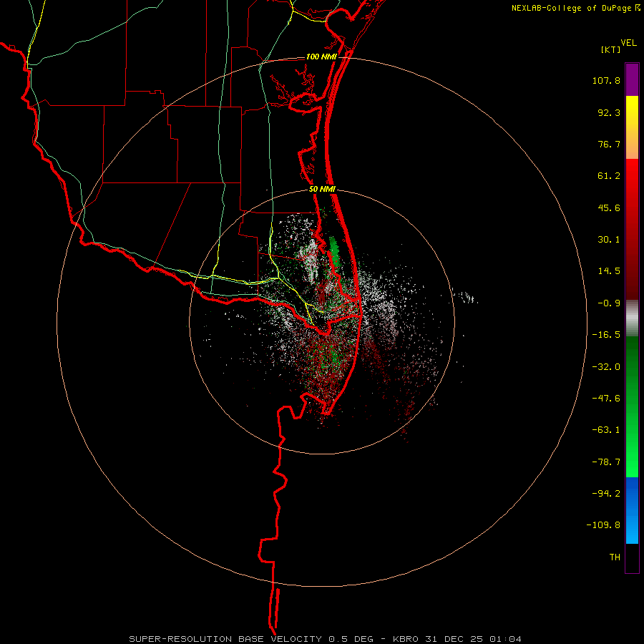Viewport: 644px width, 644px height.
Task: Select the -0.9 scale value
Action: pyautogui.click(x=609, y=303)
